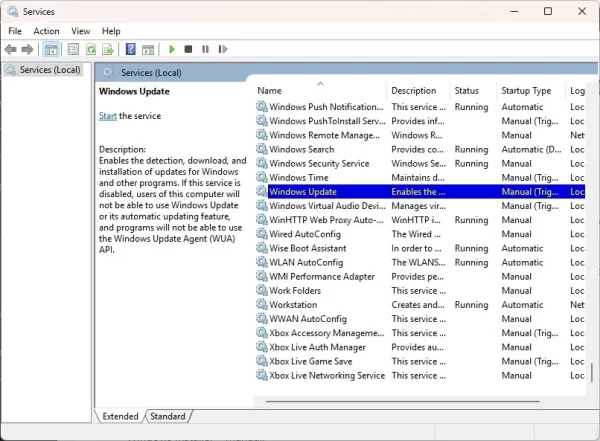Click gear icon of Windows Search service
The image size is (600, 441).
tap(262, 149)
